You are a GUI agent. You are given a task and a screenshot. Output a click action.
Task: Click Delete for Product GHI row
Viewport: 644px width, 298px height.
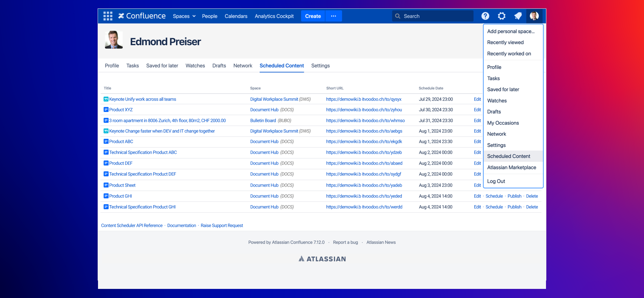[x=532, y=196]
